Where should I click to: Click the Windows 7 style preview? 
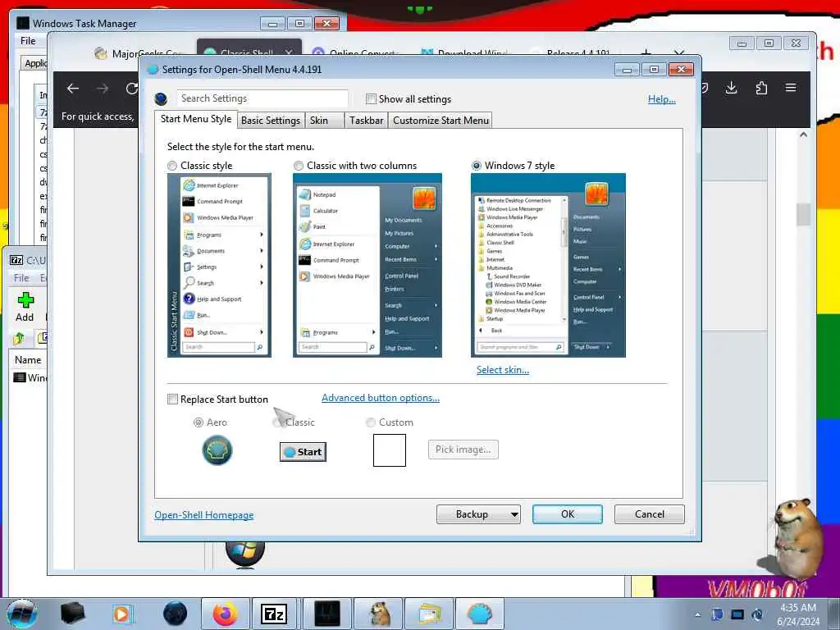click(x=548, y=265)
